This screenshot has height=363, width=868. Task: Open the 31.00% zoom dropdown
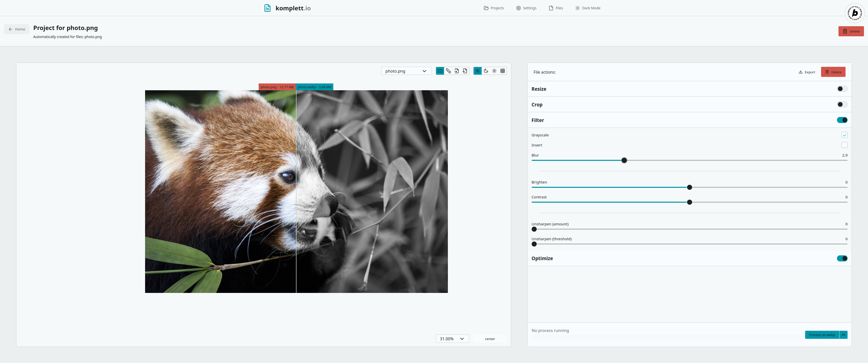coord(452,339)
